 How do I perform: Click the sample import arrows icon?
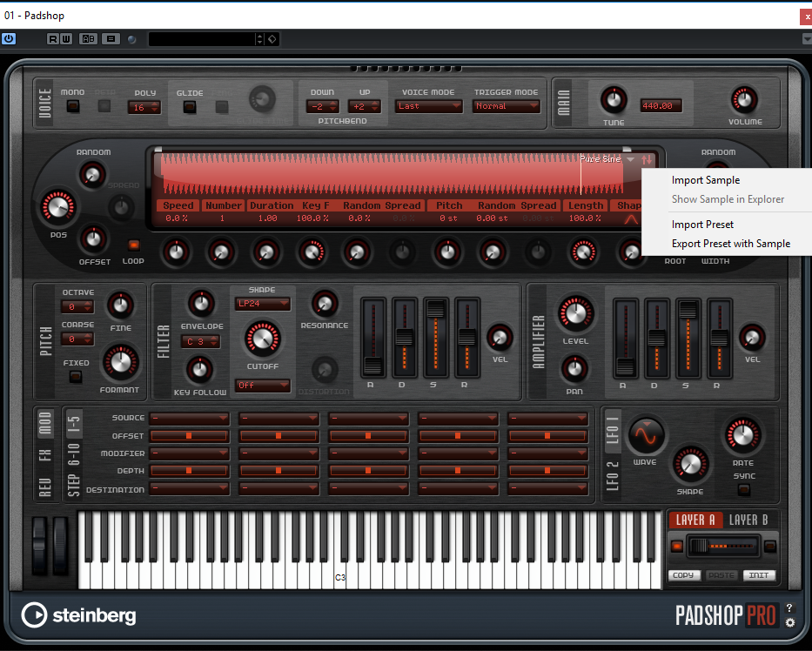click(x=647, y=160)
